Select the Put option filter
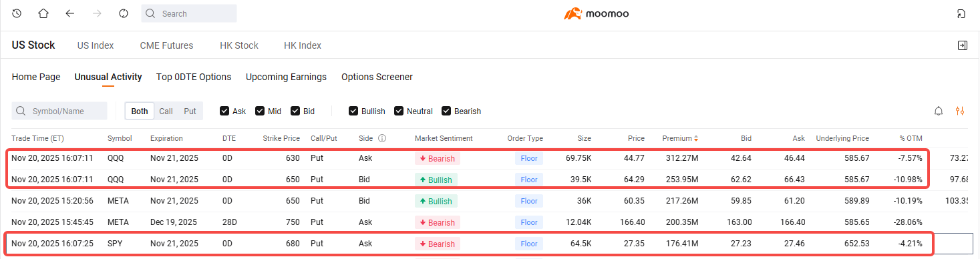This screenshot has height=259, width=980. click(x=190, y=111)
